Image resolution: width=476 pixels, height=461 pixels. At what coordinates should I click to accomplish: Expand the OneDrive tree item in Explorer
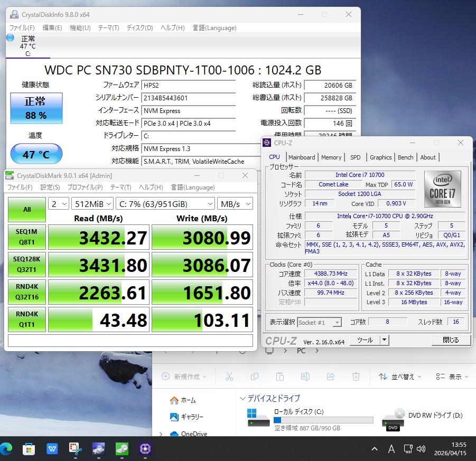tap(161, 434)
